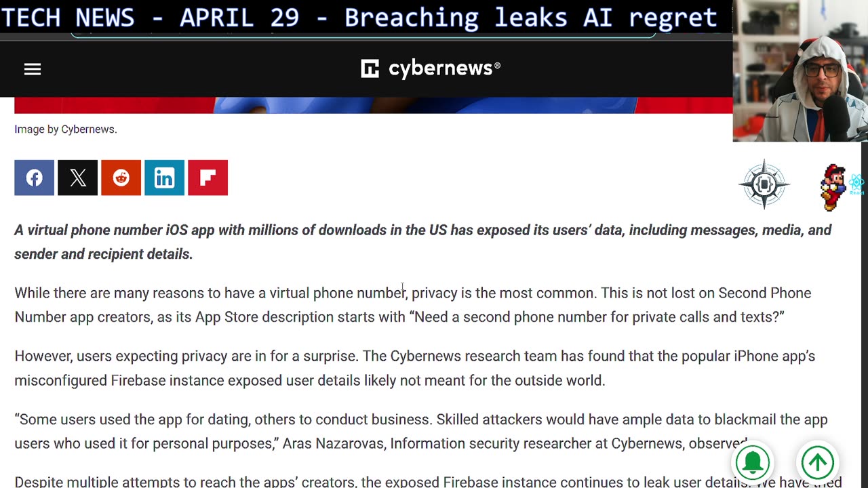Screen dimensions: 868x488
Task: Share the article on Flipboard
Action: coord(208,178)
